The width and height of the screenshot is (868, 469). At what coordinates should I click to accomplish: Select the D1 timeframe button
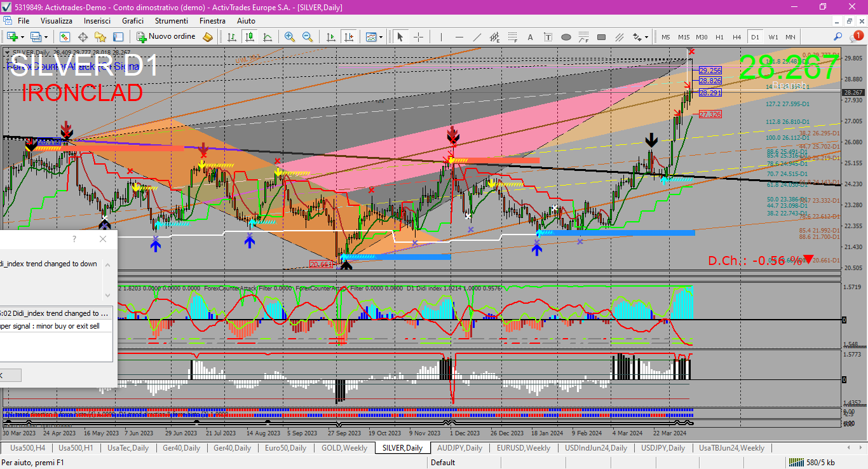coord(755,37)
